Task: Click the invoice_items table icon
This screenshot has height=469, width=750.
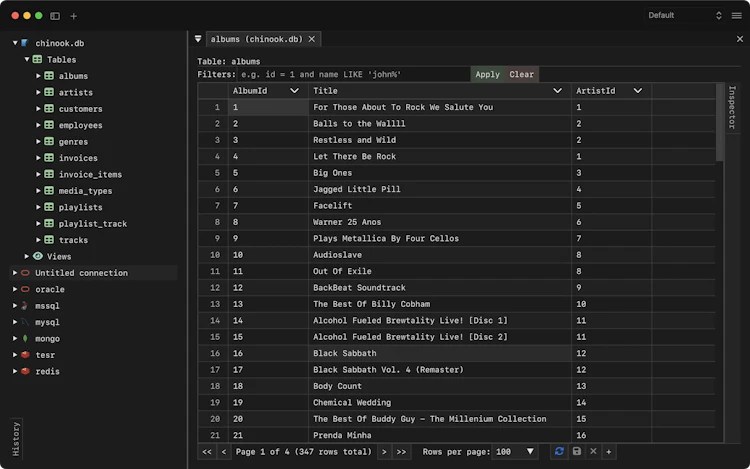Action: 49,174
